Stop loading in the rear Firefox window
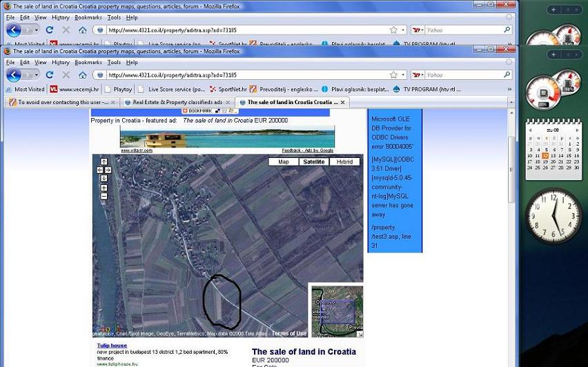588x367 pixels. pos(66,30)
